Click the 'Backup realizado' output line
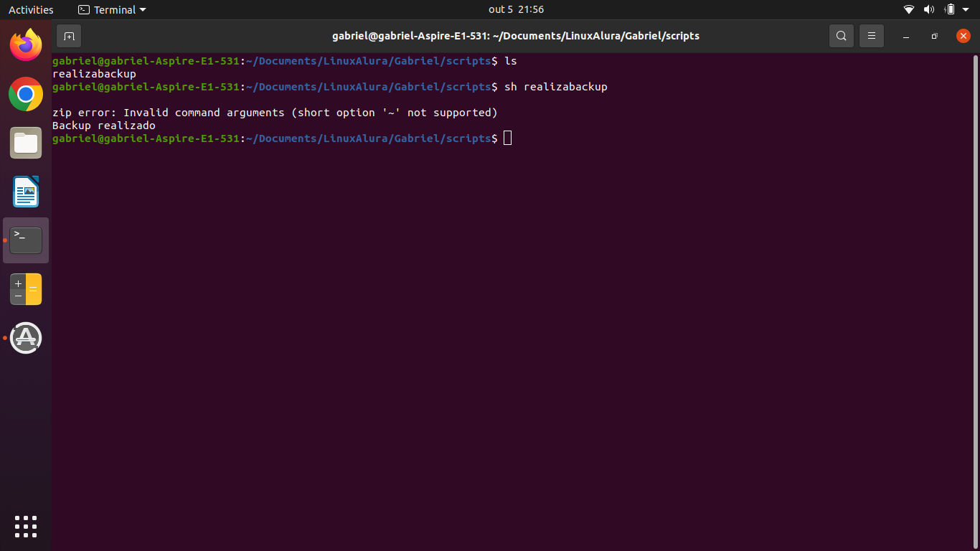The width and height of the screenshot is (980, 551). pyautogui.click(x=104, y=126)
